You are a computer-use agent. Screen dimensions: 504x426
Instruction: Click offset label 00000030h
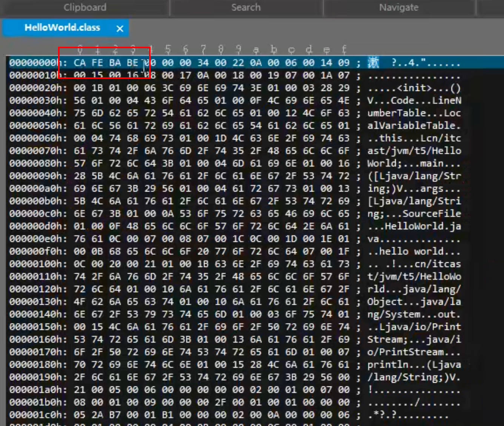point(38,100)
